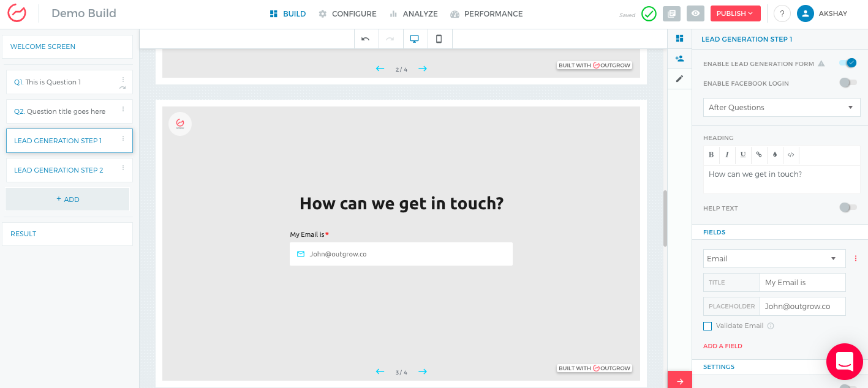Switch to mobile preview icon
Viewport: 868px width, 388px height.
tap(439, 39)
